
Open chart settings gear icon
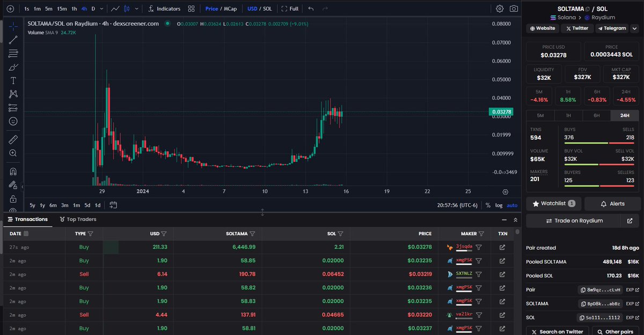500,9
